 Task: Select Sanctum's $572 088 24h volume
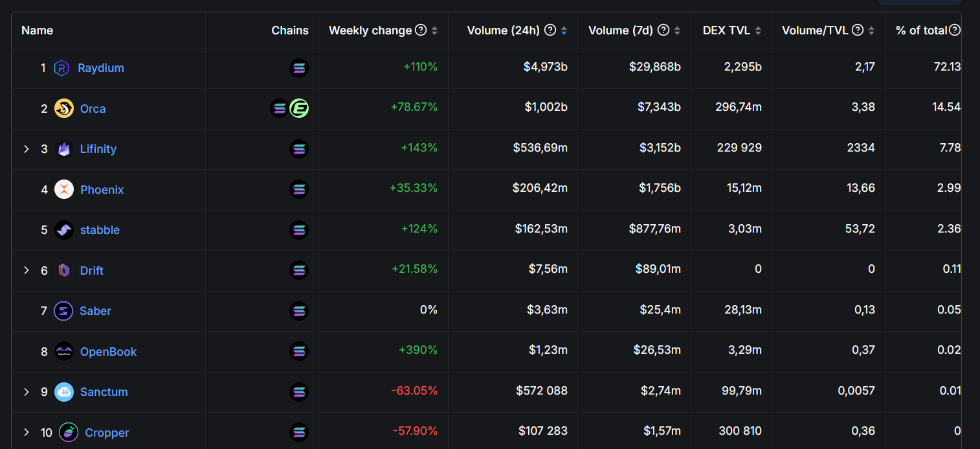pos(542,391)
